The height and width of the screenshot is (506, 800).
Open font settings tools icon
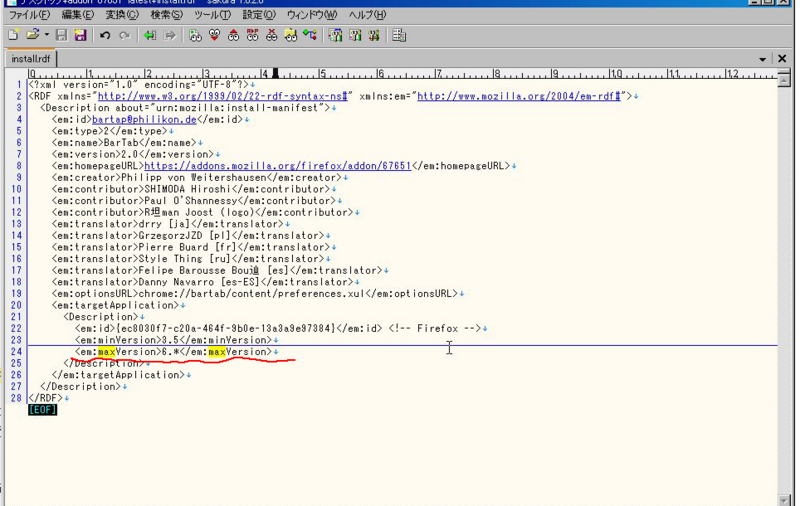(374, 35)
